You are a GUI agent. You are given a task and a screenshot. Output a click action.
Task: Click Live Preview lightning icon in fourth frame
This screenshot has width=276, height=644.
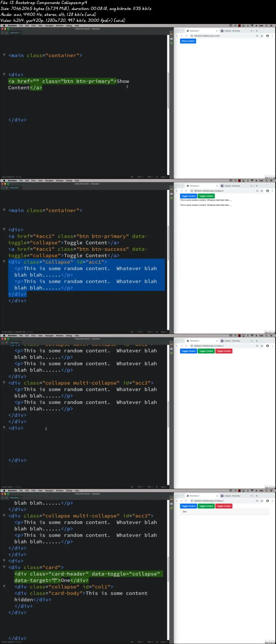[x=171, y=500]
